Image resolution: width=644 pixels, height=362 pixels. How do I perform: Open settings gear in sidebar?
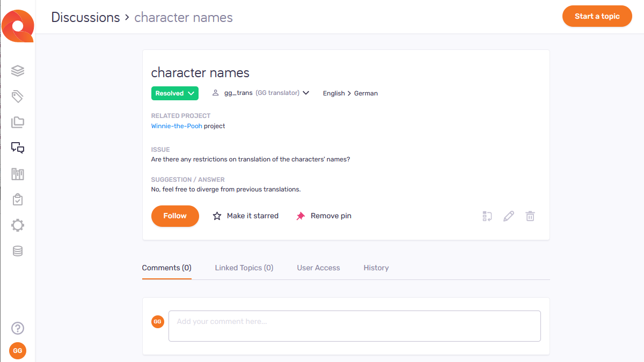(x=18, y=225)
